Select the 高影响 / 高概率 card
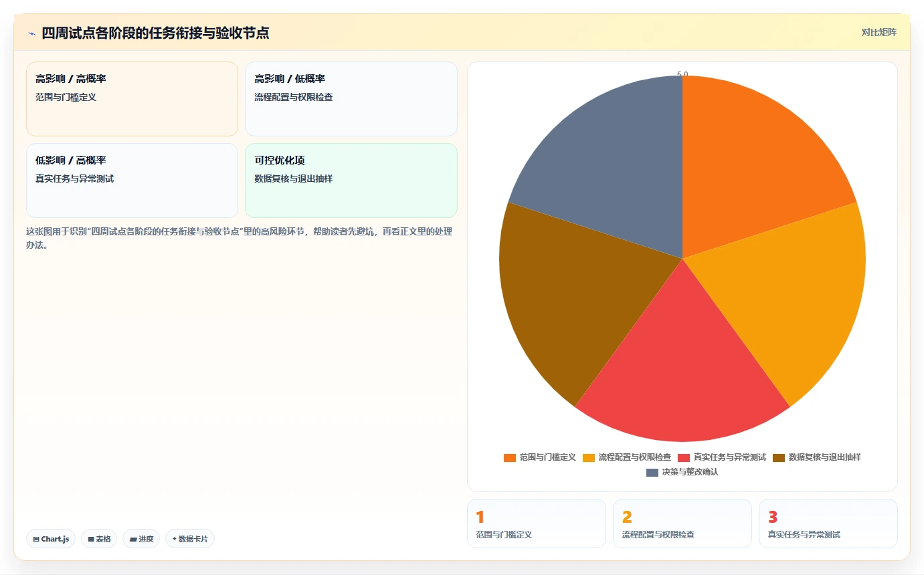Screen dimensions: 924x575 (x=132, y=99)
